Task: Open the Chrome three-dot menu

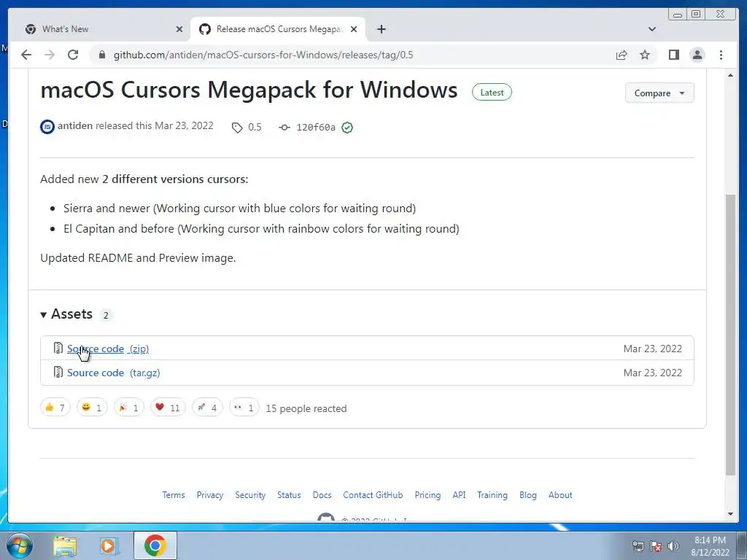Action: pyautogui.click(x=721, y=55)
